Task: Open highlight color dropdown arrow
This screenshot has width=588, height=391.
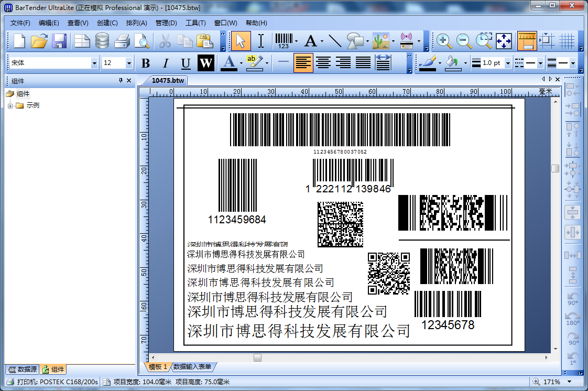Action: [267, 63]
